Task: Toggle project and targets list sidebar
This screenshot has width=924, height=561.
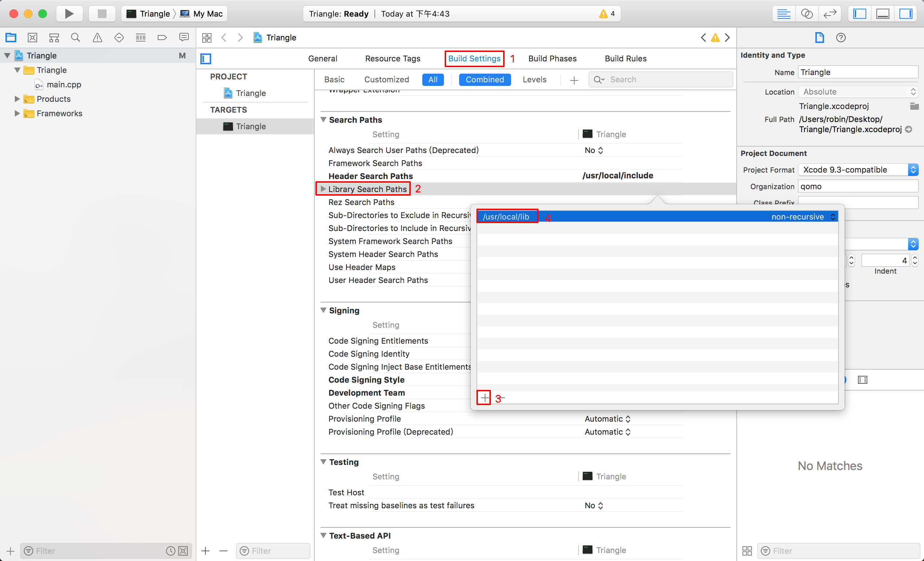Action: [206, 58]
